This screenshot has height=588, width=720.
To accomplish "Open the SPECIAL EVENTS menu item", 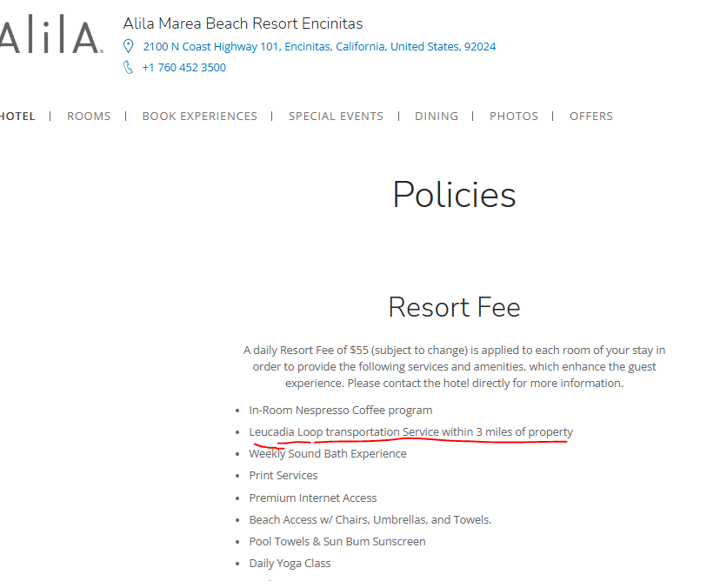I will 337,117.
